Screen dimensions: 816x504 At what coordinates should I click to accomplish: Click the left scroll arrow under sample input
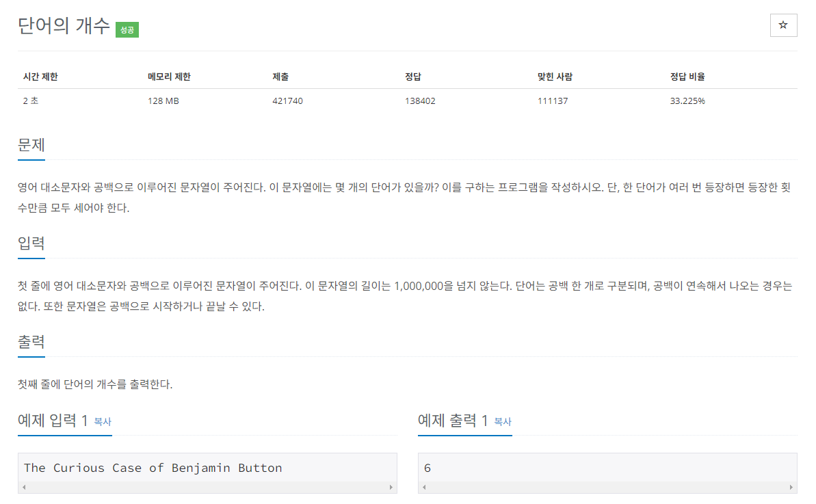pyautogui.click(x=23, y=488)
